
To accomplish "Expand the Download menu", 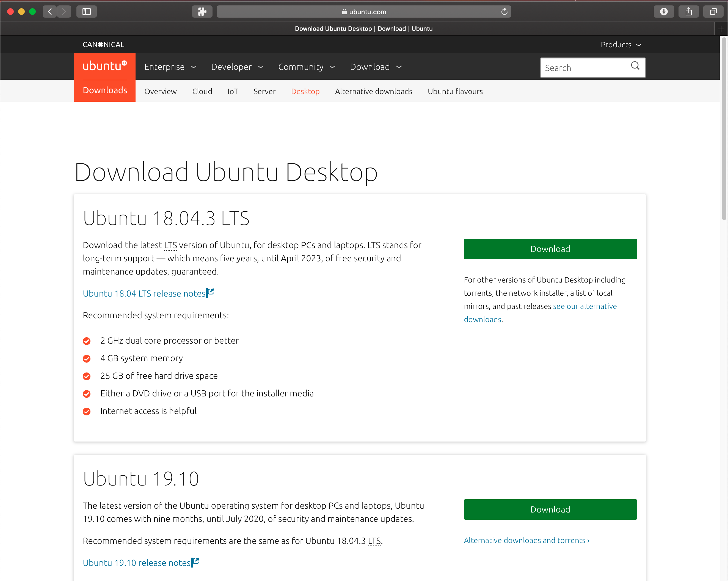I will pos(376,67).
